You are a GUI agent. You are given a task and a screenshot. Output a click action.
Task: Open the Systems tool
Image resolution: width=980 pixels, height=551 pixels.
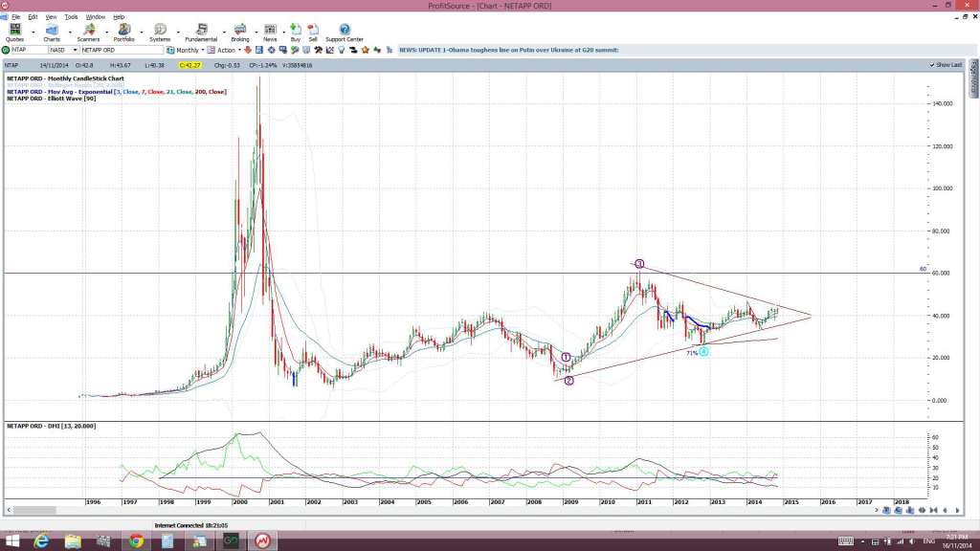160,32
